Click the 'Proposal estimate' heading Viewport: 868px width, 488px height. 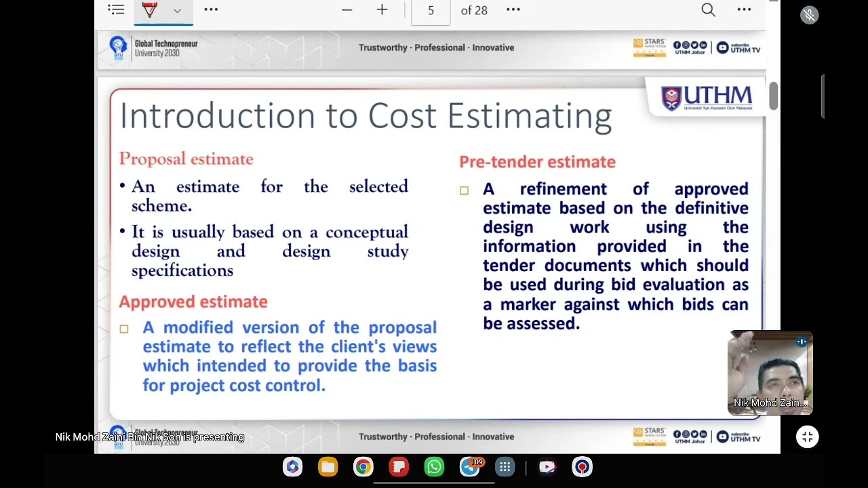pyautogui.click(x=186, y=159)
